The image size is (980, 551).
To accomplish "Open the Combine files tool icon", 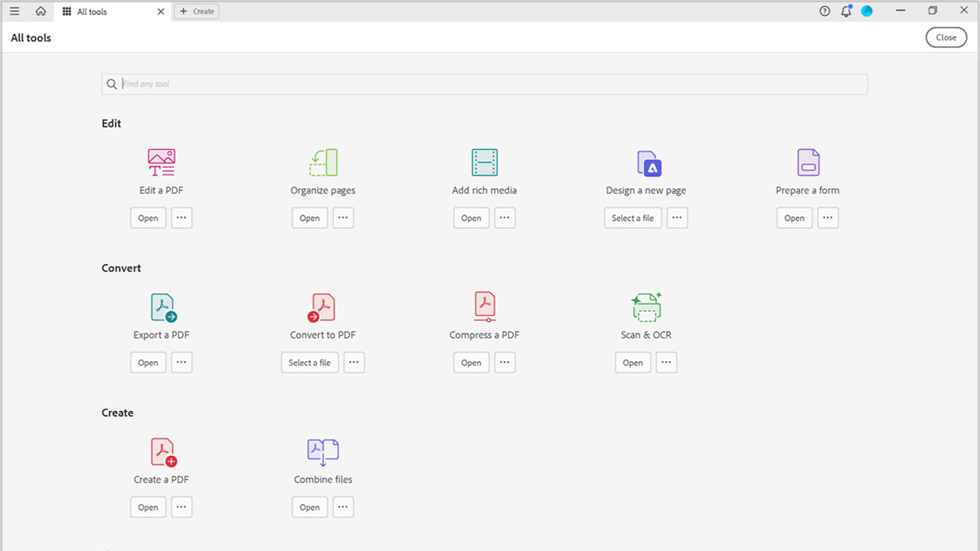I will [322, 451].
